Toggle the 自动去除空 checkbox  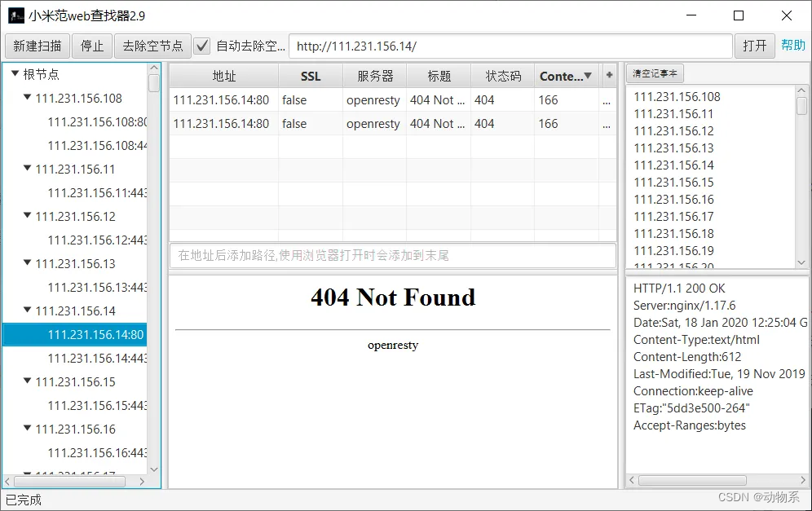pos(202,46)
